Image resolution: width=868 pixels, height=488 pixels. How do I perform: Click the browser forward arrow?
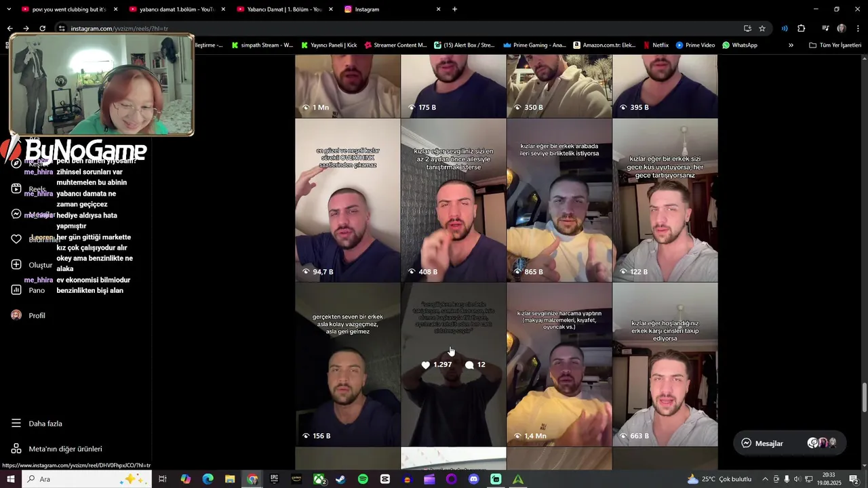26,28
